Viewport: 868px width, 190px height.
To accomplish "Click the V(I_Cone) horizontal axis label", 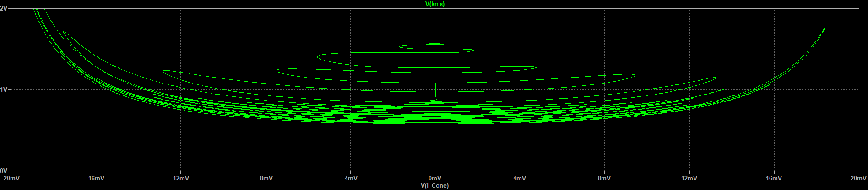I will pyautogui.click(x=434, y=186).
